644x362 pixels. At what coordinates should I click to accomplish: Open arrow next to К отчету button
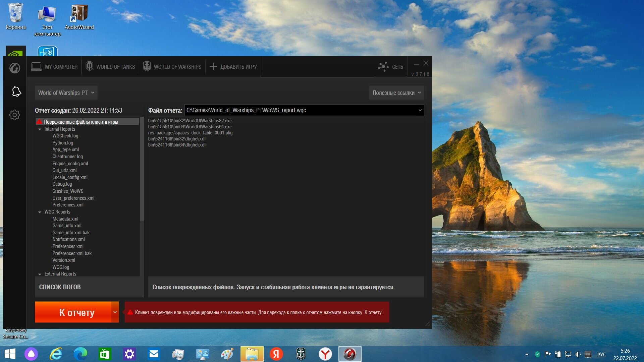point(115,312)
